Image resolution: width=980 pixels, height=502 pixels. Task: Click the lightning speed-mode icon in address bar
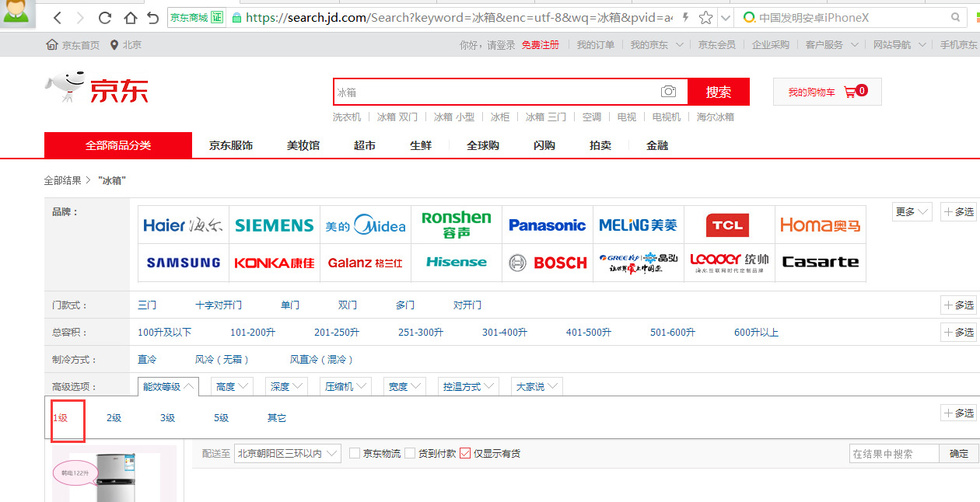point(685,17)
